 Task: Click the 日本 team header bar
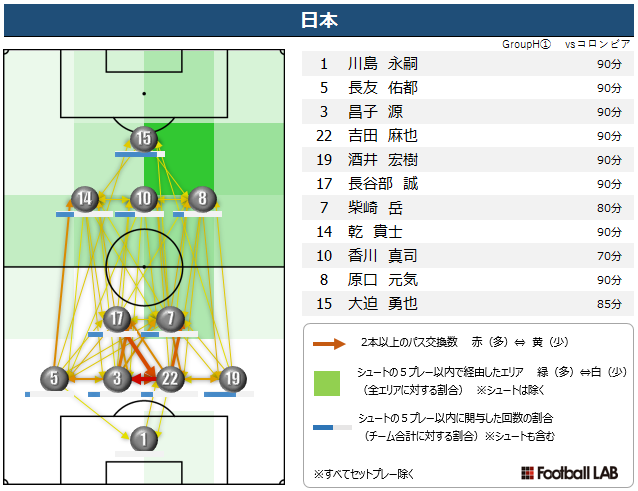319,20
